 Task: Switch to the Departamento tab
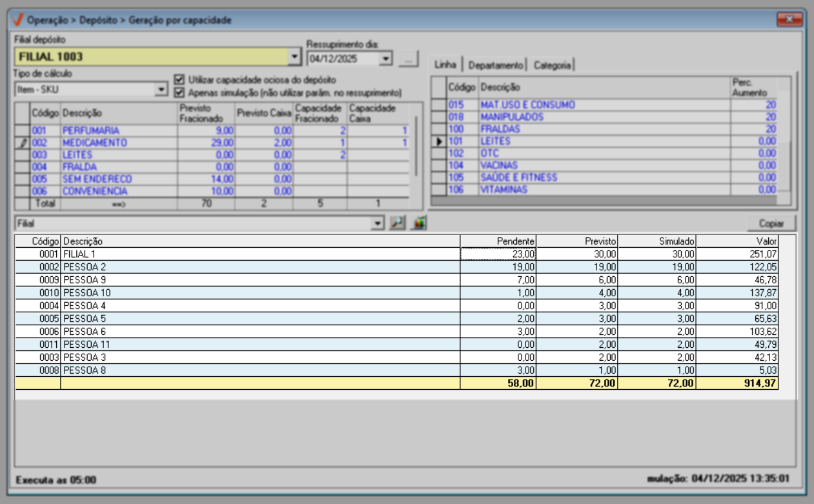pos(495,65)
